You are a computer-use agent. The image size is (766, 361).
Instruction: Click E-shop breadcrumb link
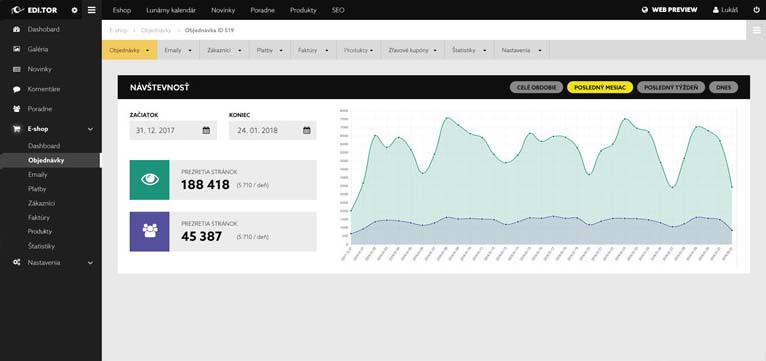(118, 30)
